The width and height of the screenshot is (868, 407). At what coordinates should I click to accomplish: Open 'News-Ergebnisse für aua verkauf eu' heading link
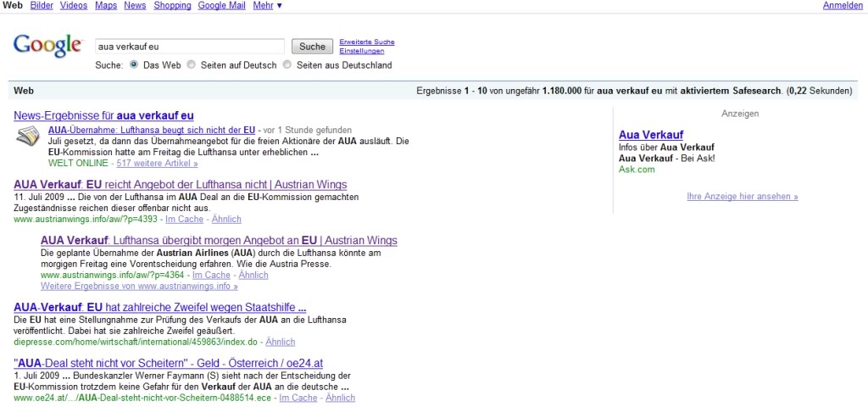pyautogui.click(x=103, y=115)
